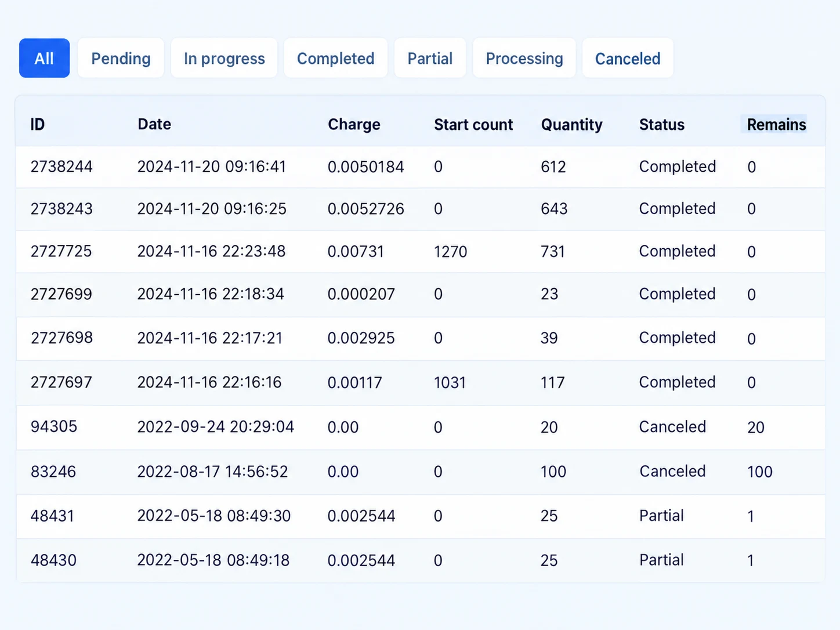Open the In progress tab
Image resolution: width=840 pixels, height=630 pixels.
(224, 58)
